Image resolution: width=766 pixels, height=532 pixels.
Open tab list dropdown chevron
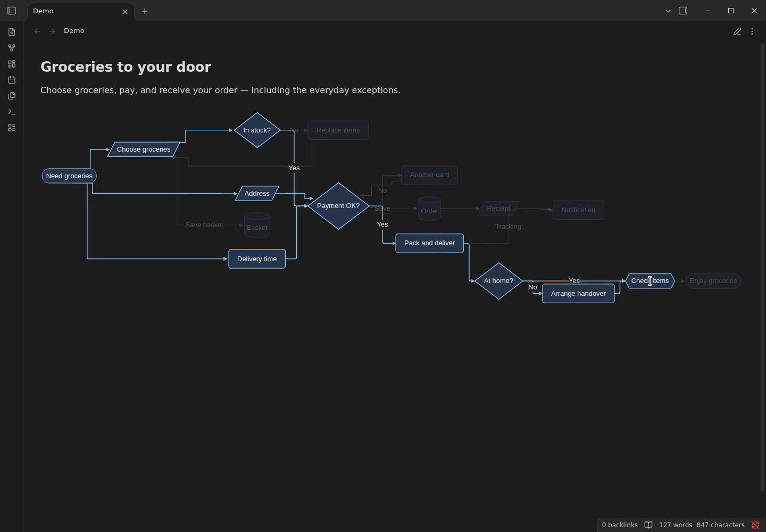pos(668,11)
